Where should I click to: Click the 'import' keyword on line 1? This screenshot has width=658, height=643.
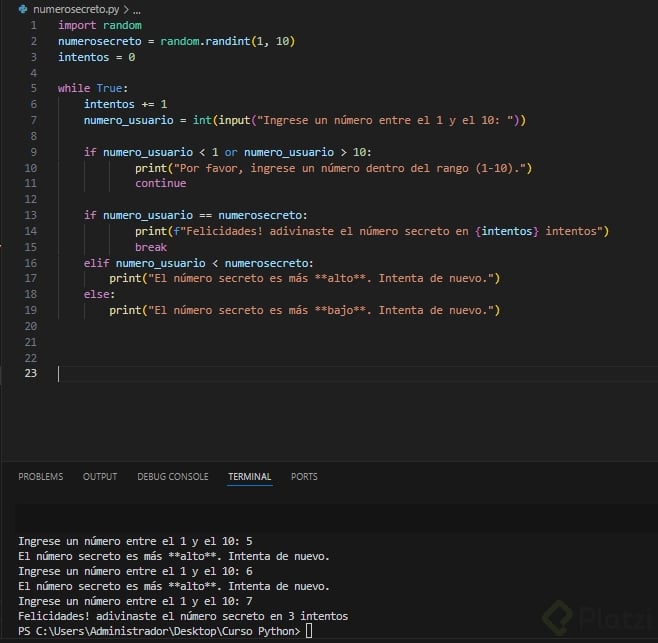(x=77, y=26)
